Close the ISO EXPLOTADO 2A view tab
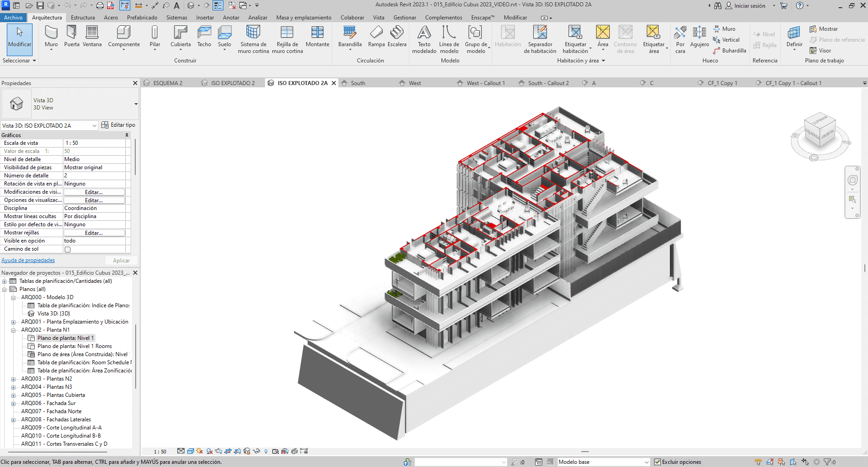Image resolution: width=868 pixels, height=467 pixels. (x=334, y=83)
